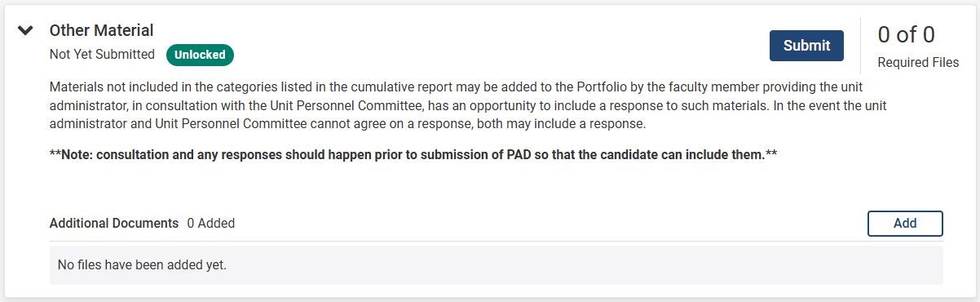Viewport: 980px width, 302px height.
Task: Select the Other Material heading
Action: pyautogui.click(x=101, y=30)
